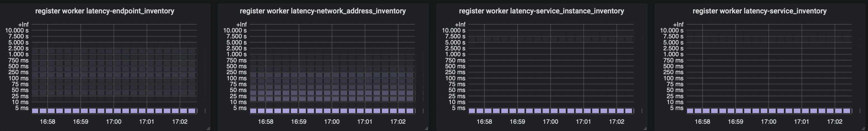Viewport: 868px width, 131px height.
Task: Click the 16:58 time label in service_instance_inventory panel
Action: [x=484, y=121]
